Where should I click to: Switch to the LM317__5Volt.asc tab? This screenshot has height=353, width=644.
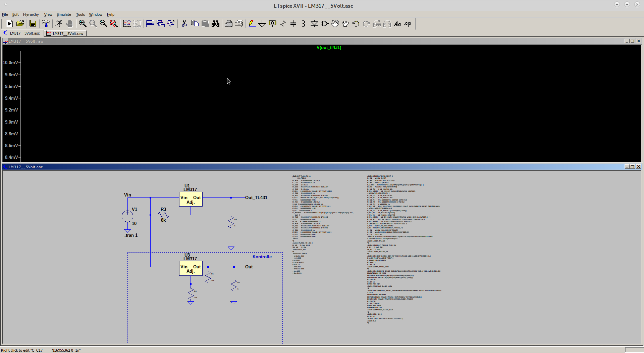22,33
